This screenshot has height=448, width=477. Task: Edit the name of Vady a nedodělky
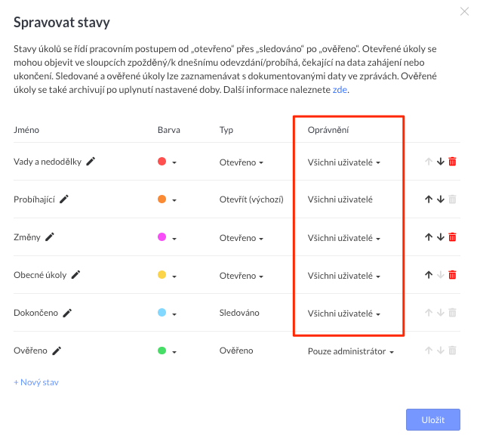[x=91, y=161]
